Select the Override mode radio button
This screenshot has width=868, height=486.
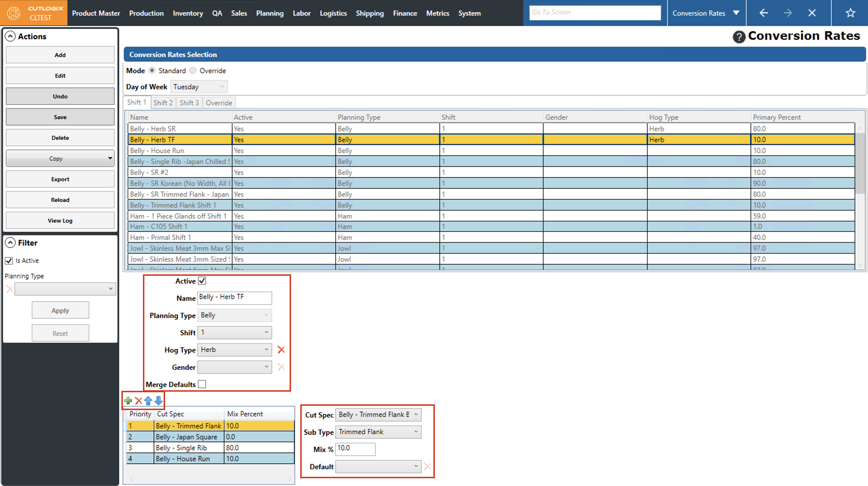(193, 70)
